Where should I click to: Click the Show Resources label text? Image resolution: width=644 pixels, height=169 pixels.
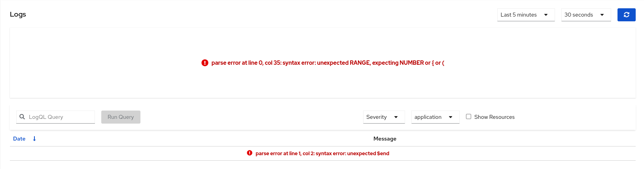(x=494, y=117)
